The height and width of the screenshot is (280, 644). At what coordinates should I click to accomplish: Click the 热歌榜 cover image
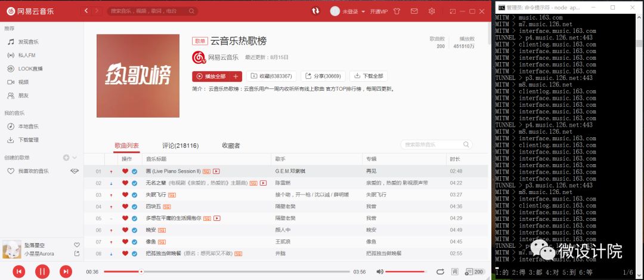coord(138,76)
